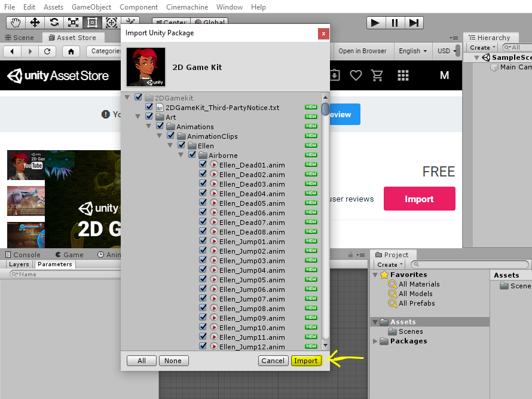
Task: Collapse the Ellen folder tree
Action: (x=170, y=145)
